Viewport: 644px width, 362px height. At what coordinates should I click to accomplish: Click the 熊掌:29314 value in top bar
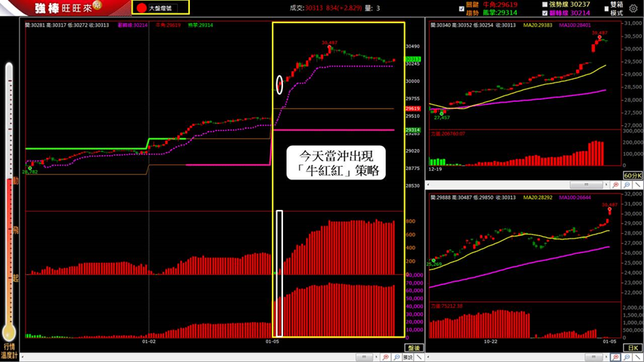coord(500,13)
